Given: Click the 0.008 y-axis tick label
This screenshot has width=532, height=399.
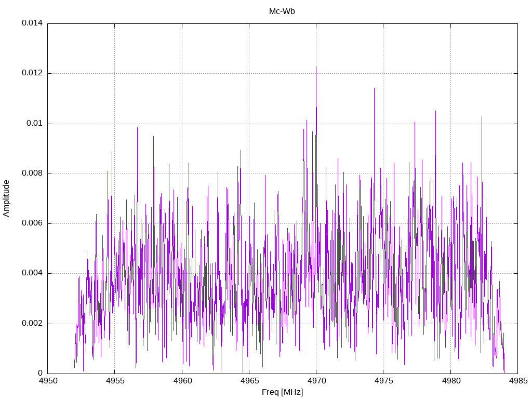Looking at the screenshot, I should click(32, 174).
